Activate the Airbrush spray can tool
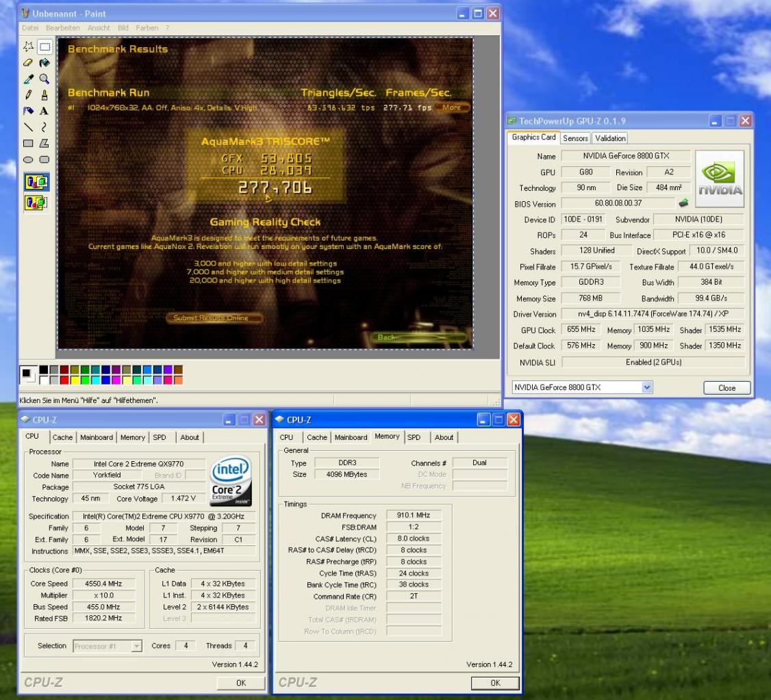 pyautogui.click(x=29, y=111)
